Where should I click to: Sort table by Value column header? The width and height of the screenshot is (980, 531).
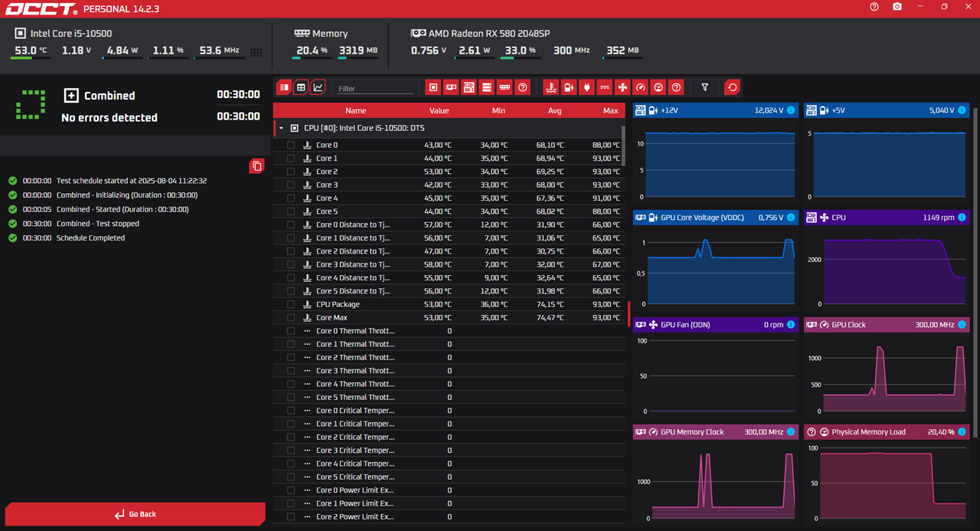[x=439, y=110]
